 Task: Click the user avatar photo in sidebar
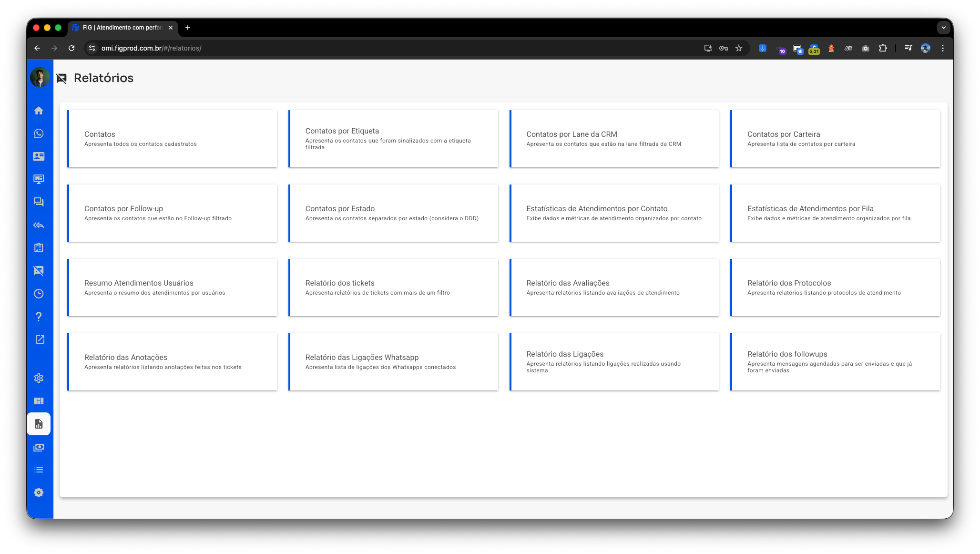[x=40, y=77]
